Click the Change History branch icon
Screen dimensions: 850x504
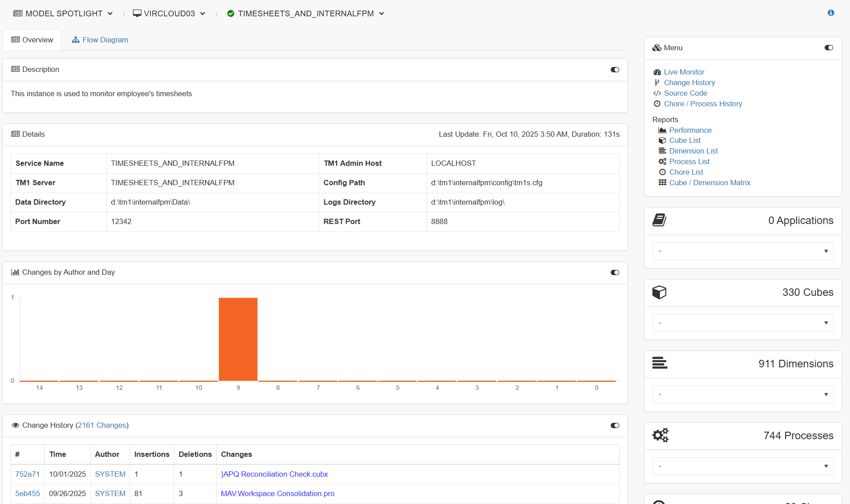pos(657,82)
